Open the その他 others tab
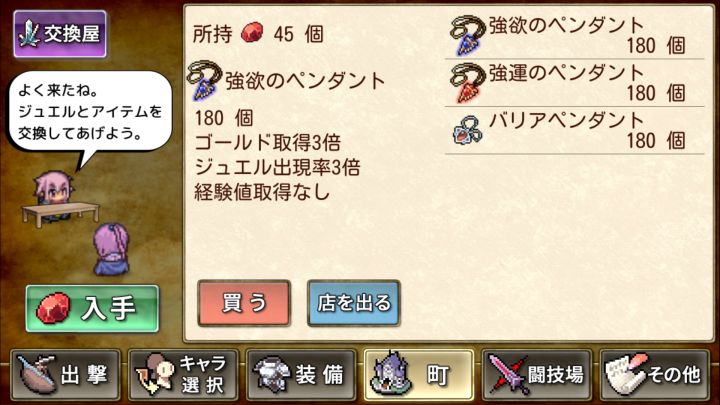The width and height of the screenshot is (720, 405). [654, 375]
